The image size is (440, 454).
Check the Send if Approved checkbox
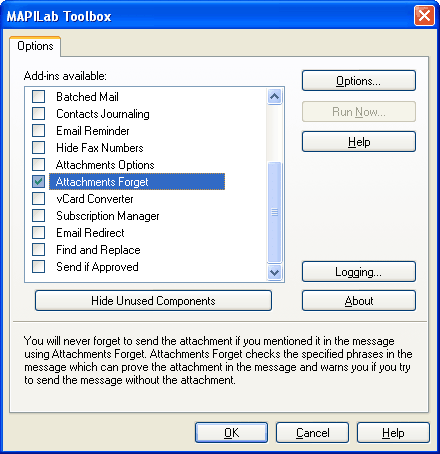coord(38,267)
